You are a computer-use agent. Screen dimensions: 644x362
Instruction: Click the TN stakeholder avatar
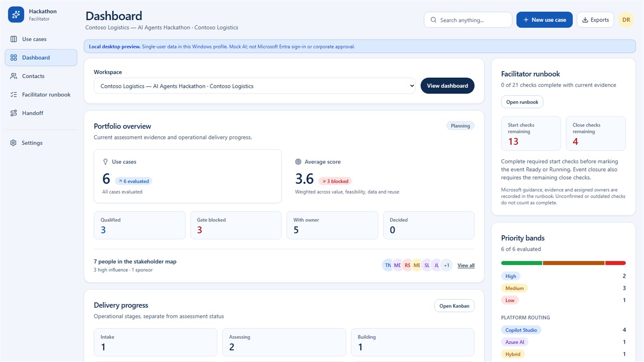388,265
